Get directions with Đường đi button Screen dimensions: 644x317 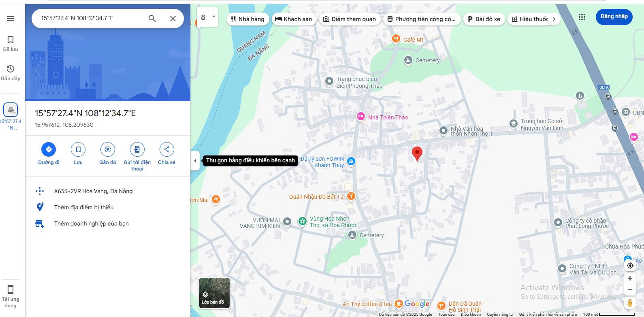49,154
